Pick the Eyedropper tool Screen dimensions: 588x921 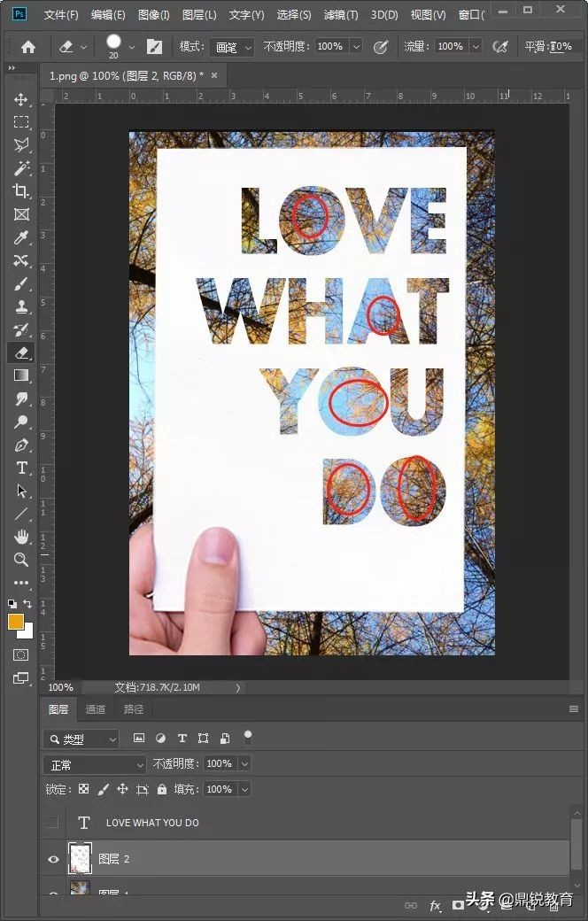(21, 237)
